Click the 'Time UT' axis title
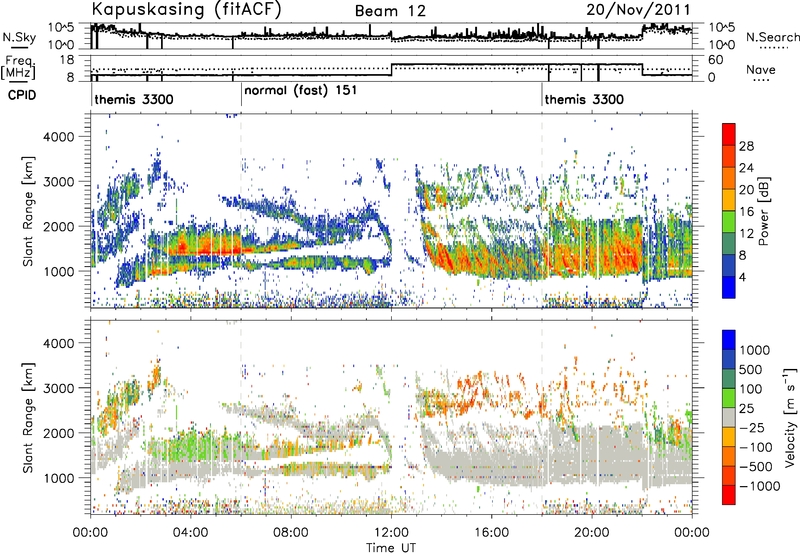 [x=391, y=547]
